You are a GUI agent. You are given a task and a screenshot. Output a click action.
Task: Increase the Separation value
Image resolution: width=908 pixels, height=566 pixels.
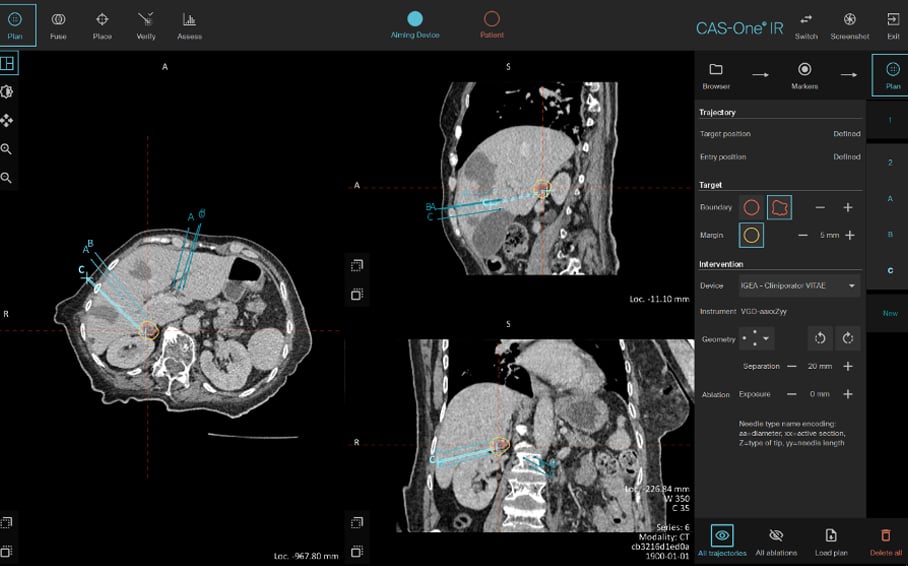tap(848, 366)
